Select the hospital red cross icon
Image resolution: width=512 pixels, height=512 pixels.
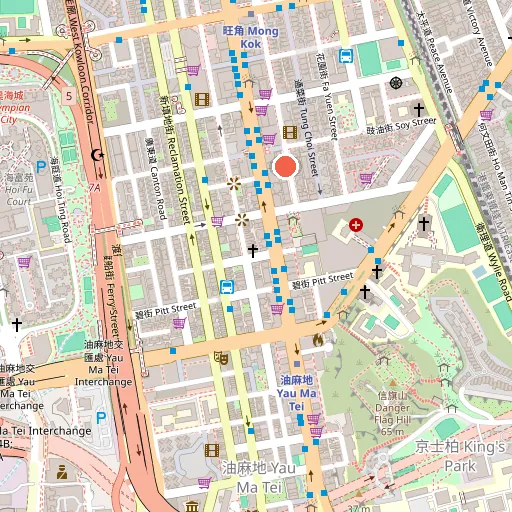[x=356, y=225]
